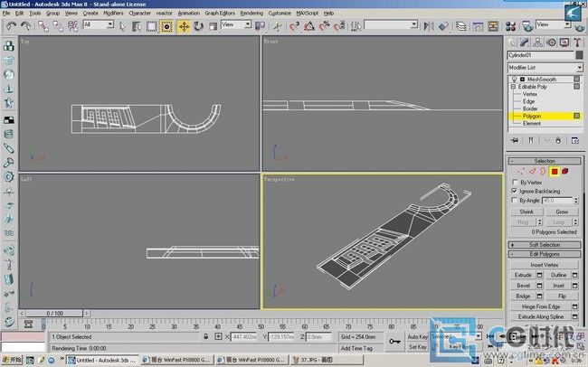Open the Render Scene dialog teapot icon
The height and width of the screenshot is (367, 588).
(527, 26)
